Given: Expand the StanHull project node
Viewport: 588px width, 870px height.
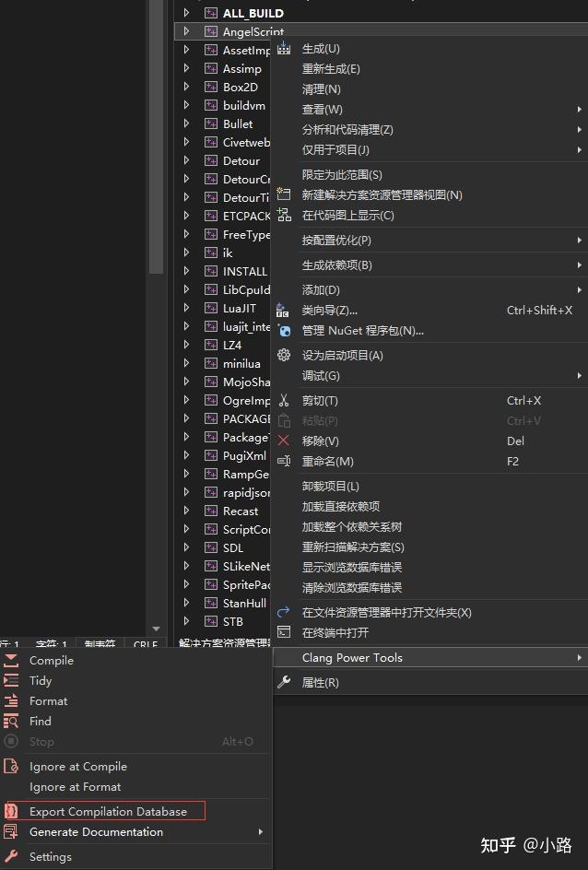Looking at the screenshot, I should click(x=186, y=603).
